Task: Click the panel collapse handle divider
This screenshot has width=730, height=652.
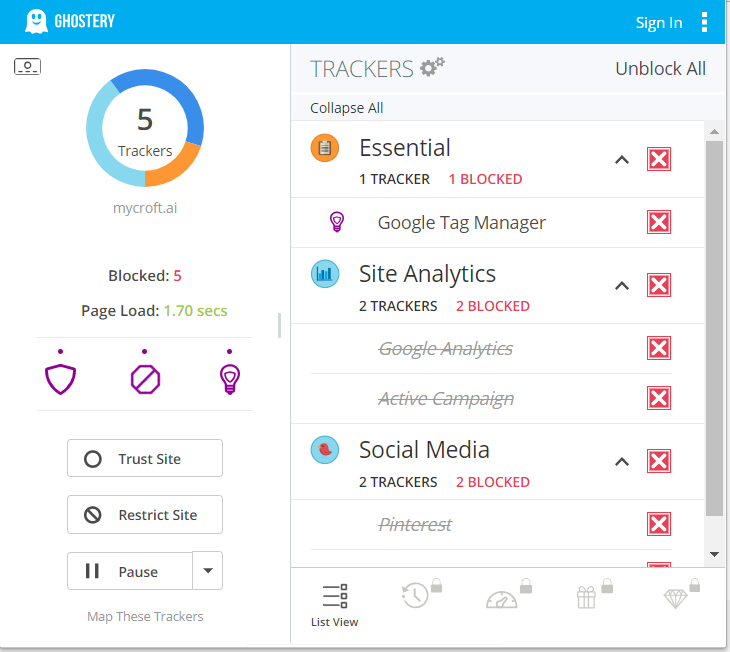Action: 279,325
